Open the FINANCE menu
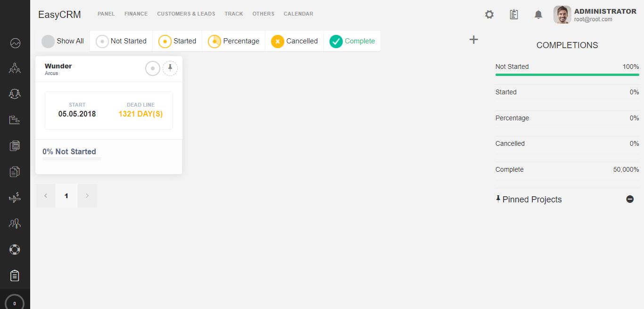The image size is (644, 309). [136, 14]
